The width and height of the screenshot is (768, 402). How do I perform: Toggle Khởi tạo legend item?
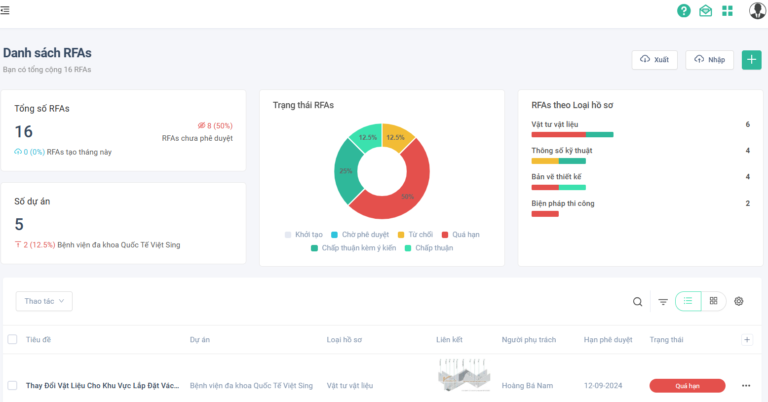click(304, 235)
